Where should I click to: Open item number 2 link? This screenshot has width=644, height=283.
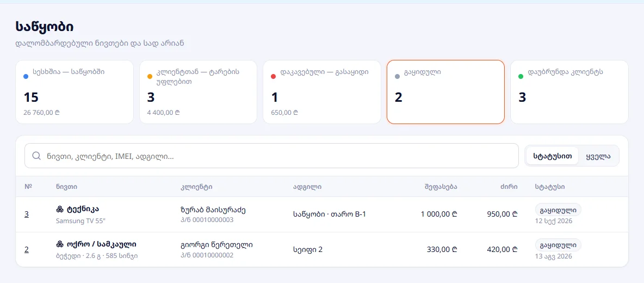[x=27, y=249]
